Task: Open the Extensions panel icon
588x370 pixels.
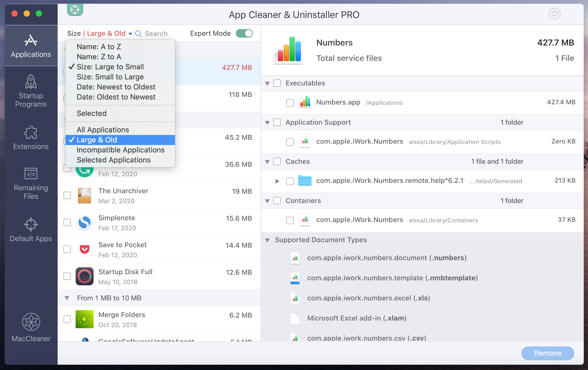Action: pos(31,137)
